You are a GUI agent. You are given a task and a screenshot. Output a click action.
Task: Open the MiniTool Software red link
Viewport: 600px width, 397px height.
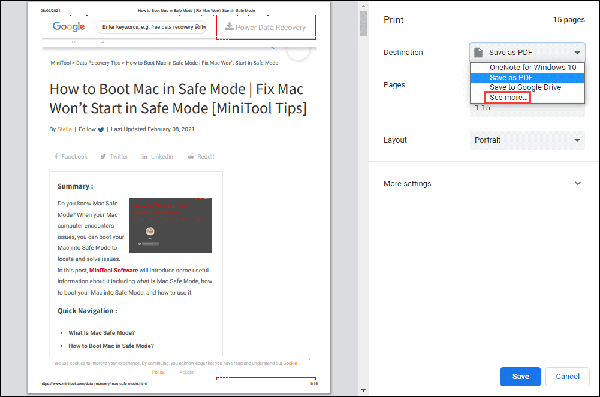[113, 270]
